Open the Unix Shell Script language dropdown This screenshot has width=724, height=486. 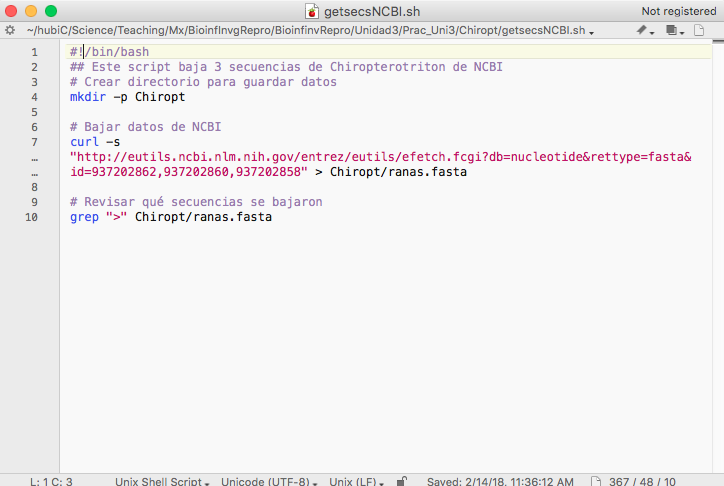tap(162, 481)
